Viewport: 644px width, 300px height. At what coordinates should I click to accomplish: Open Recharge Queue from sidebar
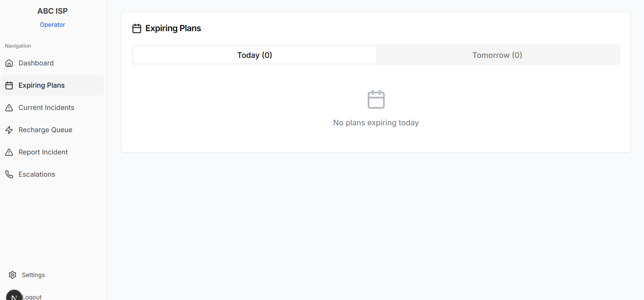coord(45,130)
